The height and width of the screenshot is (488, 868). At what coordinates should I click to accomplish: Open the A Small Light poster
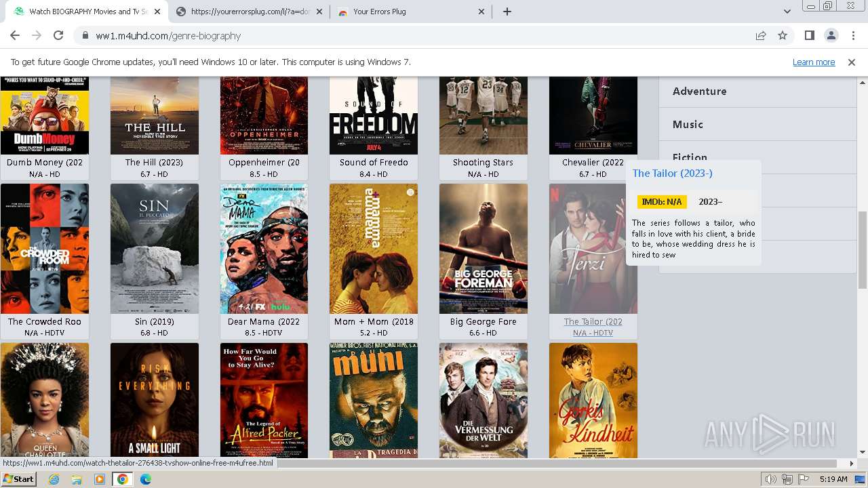tap(155, 401)
